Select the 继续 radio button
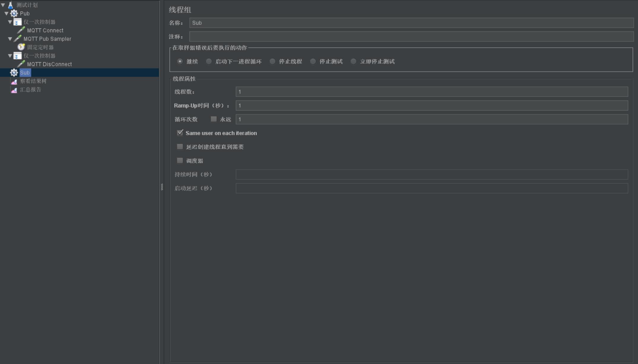 pyautogui.click(x=180, y=61)
